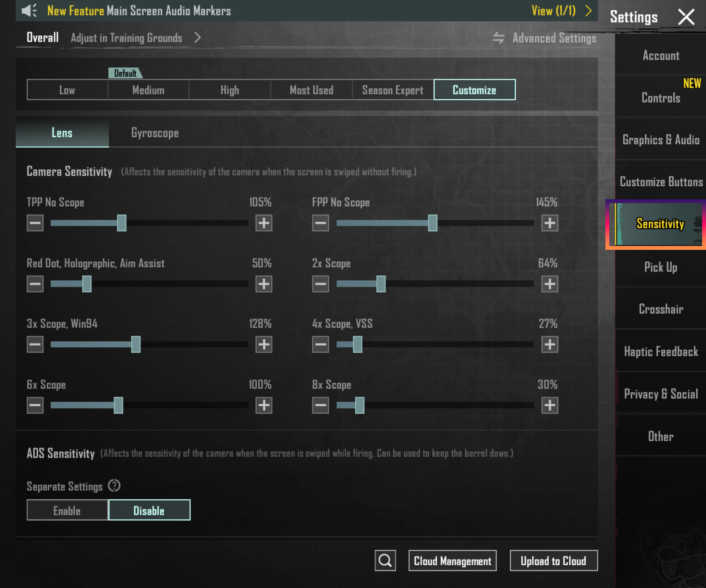The image size is (706, 588).
Task: Increase TPP No Scope with plus icon
Action: (x=263, y=223)
